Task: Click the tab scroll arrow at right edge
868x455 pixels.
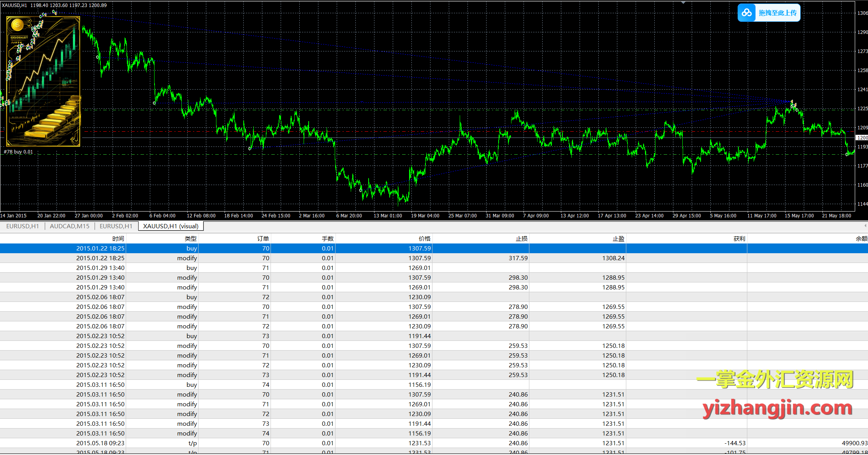Action: pos(865,226)
